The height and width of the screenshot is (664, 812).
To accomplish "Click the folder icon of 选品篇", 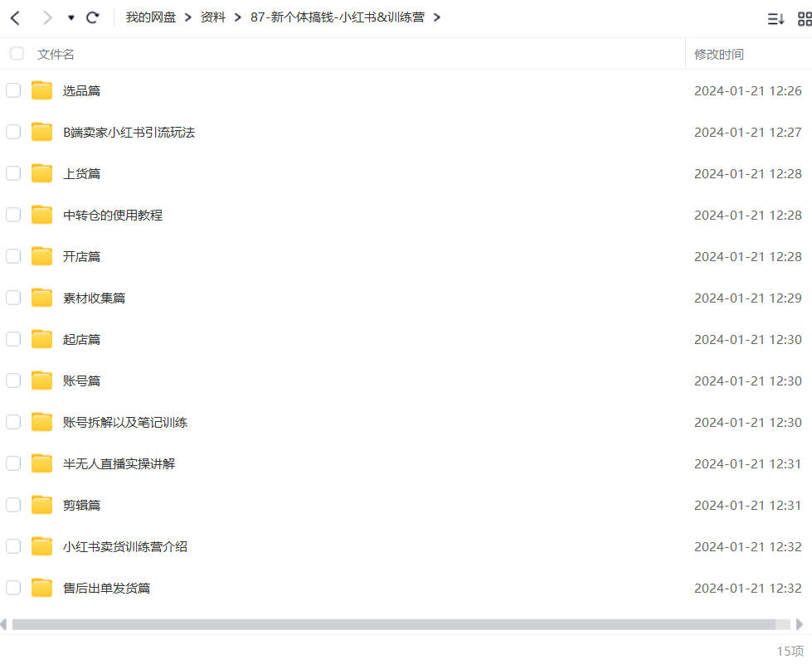I will tap(41, 90).
